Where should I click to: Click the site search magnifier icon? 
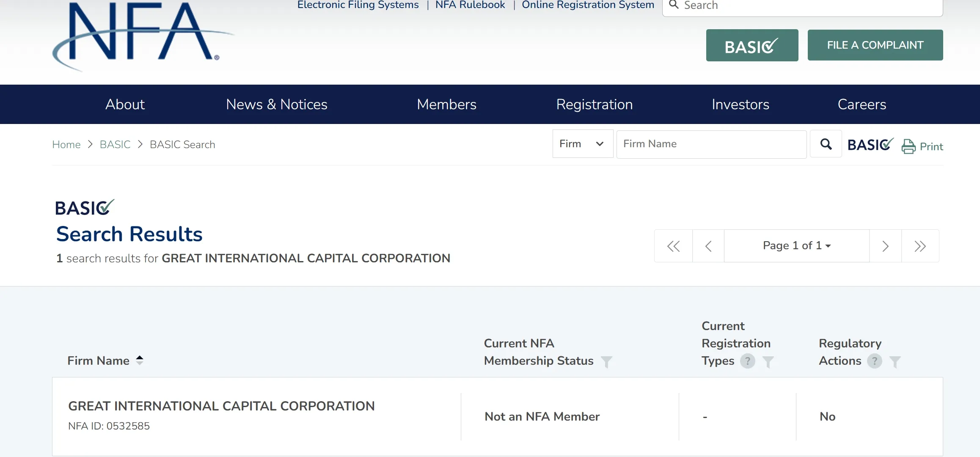[674, 5]
